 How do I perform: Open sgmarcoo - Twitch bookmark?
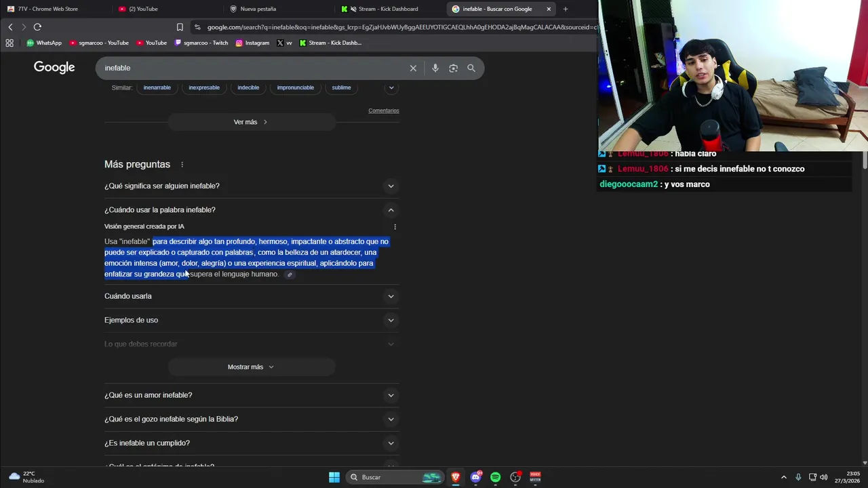pyautogui.click(x=201, y=43)
